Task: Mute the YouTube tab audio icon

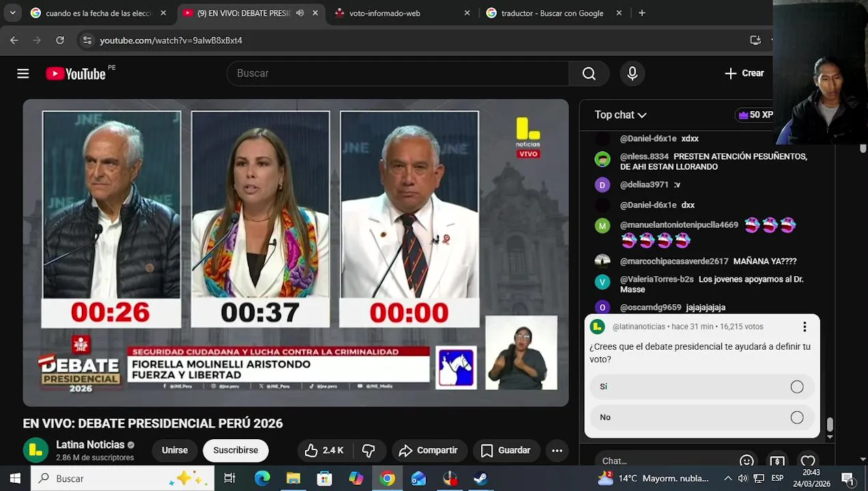Action: point(300,13)
